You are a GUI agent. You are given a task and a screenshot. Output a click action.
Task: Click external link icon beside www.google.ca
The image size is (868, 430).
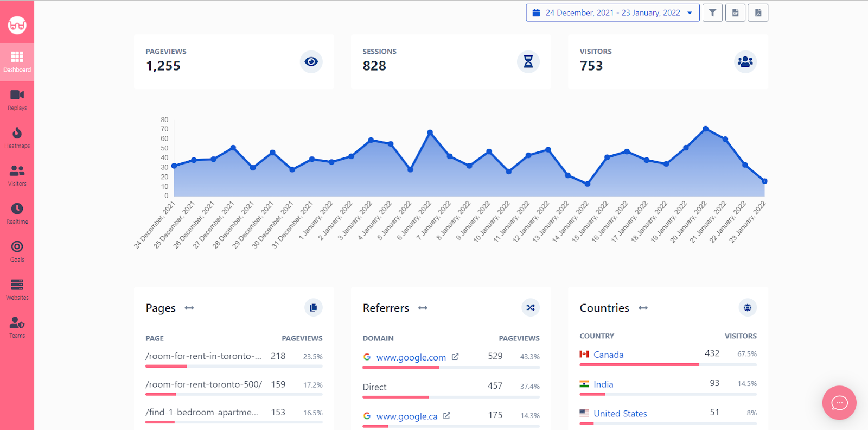(446, 416)
